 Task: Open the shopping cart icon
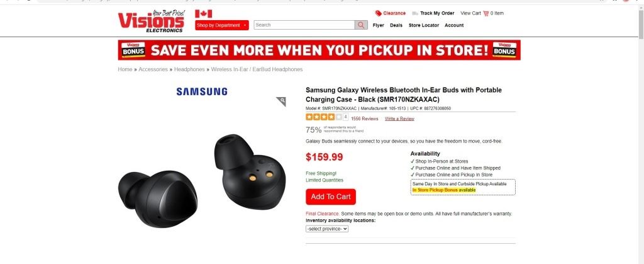pos(486,13)
